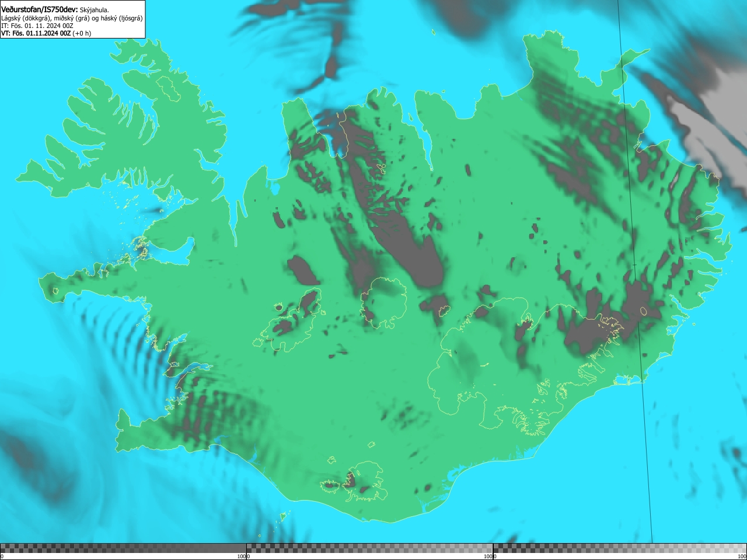The height and width of the screenshot is (560, 747).
Task: Click the middle grey mid-cloud colour scale bar
Action: pyautogui.click(x=369, y=548)
